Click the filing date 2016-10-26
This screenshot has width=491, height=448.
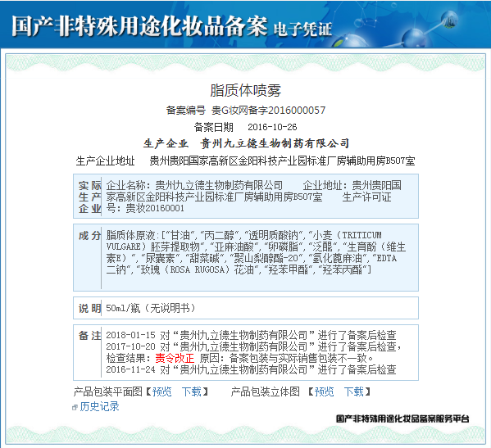272,127
